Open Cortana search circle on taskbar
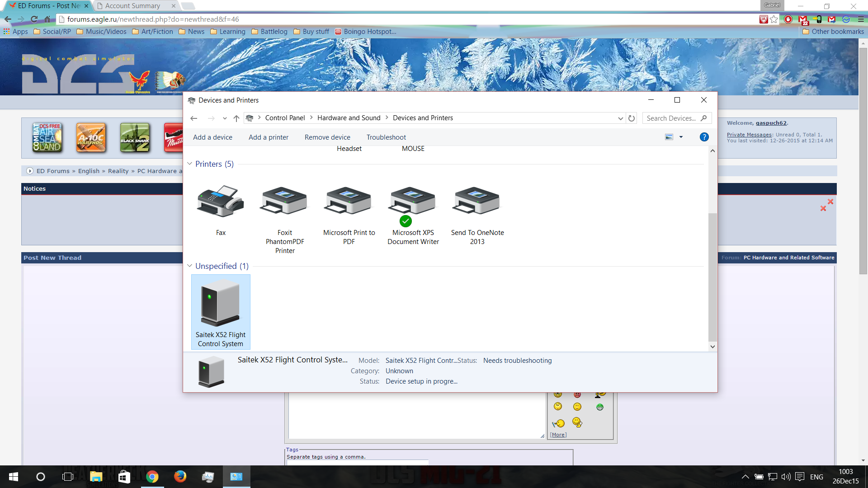 (41, 477)
